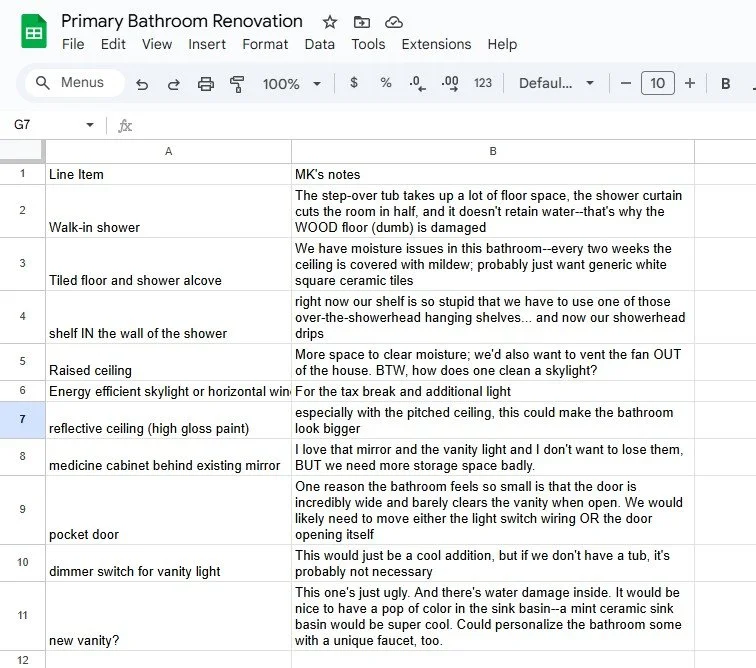Viewport: 756px width, 668px height.
Task: Open the name box dropdown arrow
Action: (x=90, y=125)
